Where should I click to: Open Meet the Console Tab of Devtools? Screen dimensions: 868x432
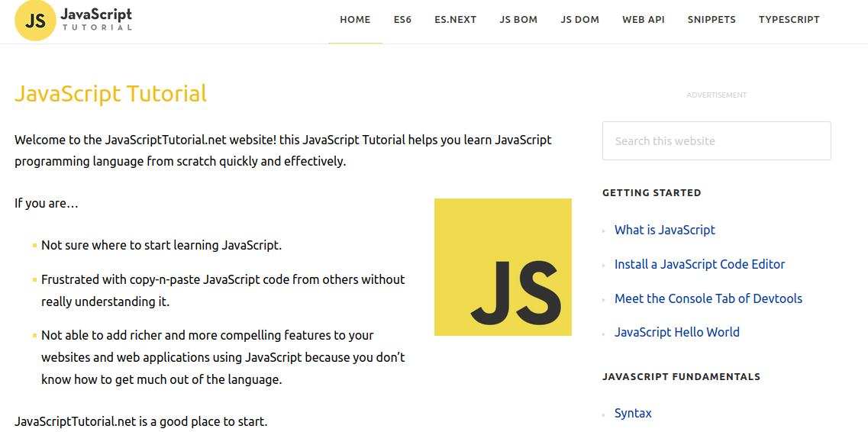(708, 298)
